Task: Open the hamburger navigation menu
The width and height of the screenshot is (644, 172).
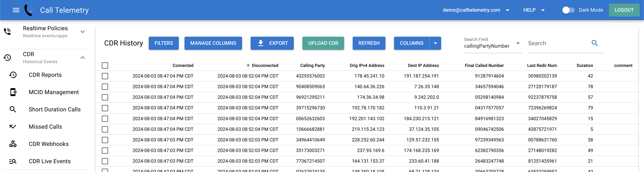Action: 16,10
